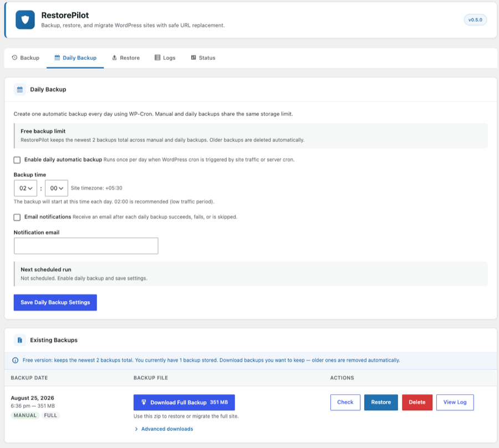Click the v0.5.0 version badge
Viewport: 499px width, 448px height.
coord(475,20)
